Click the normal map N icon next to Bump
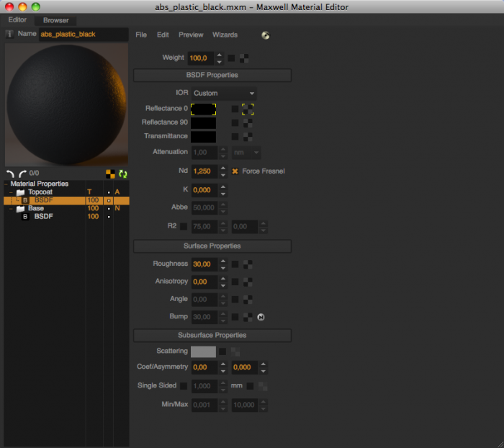Image resolution: width=504 pixels, height=448 pixels. click(x=261, y=317)
